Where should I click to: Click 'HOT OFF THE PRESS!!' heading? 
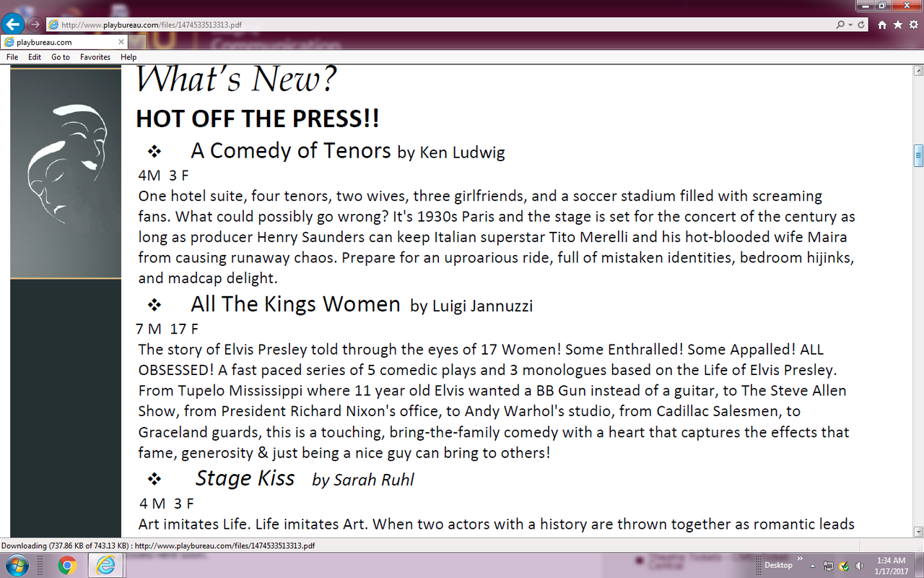[258, 118]
